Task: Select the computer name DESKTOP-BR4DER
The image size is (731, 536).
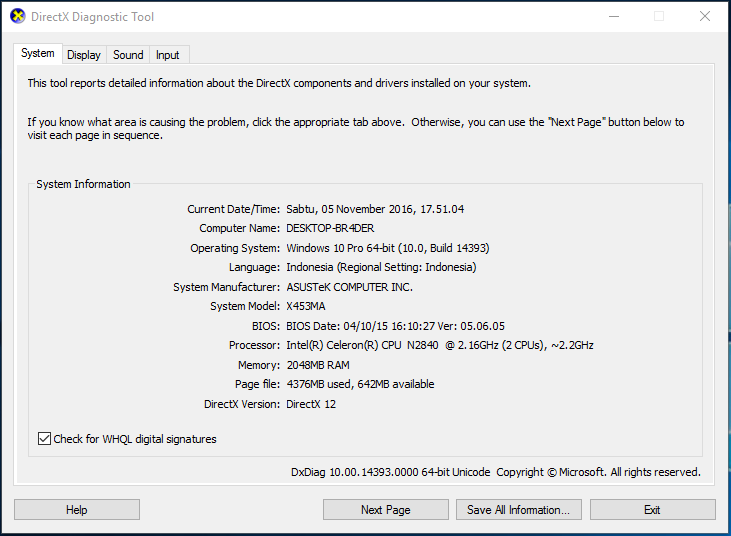Action: coord(330,228)
